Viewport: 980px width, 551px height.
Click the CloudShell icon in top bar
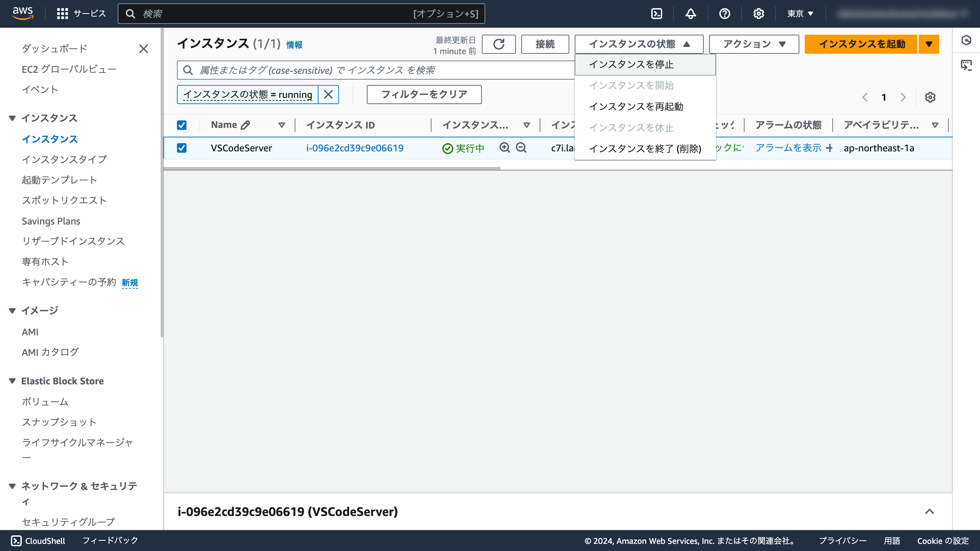(657, 14)
